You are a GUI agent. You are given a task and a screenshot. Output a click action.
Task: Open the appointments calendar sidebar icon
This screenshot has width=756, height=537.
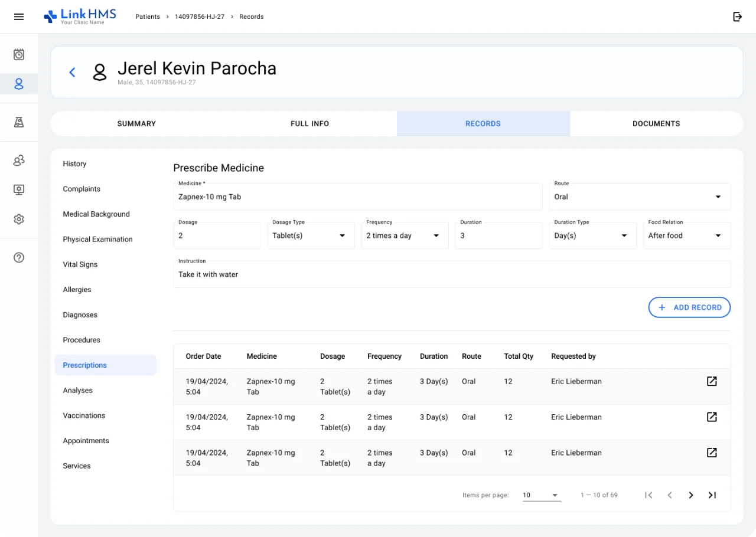click(x=19, y=54)
